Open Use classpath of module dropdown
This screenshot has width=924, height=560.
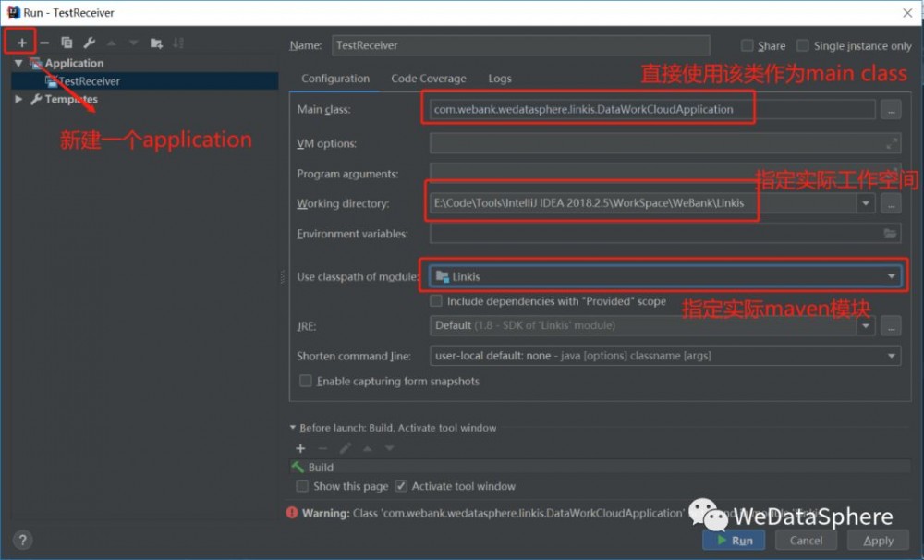(x=891, y=276)
